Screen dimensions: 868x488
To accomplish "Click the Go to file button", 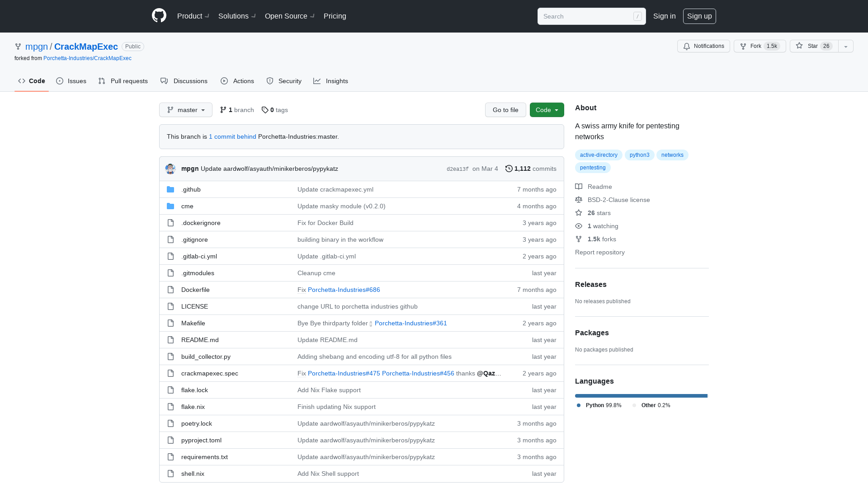I will [505, 110].
